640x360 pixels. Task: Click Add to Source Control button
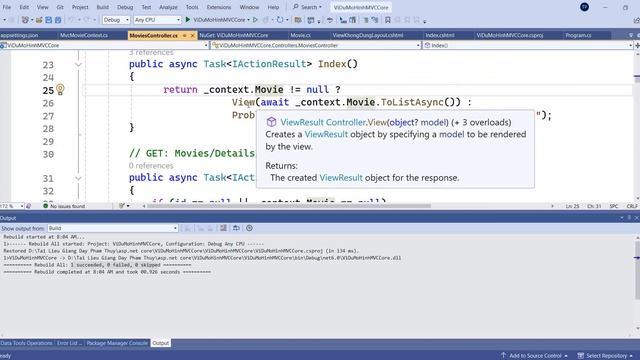534,356
